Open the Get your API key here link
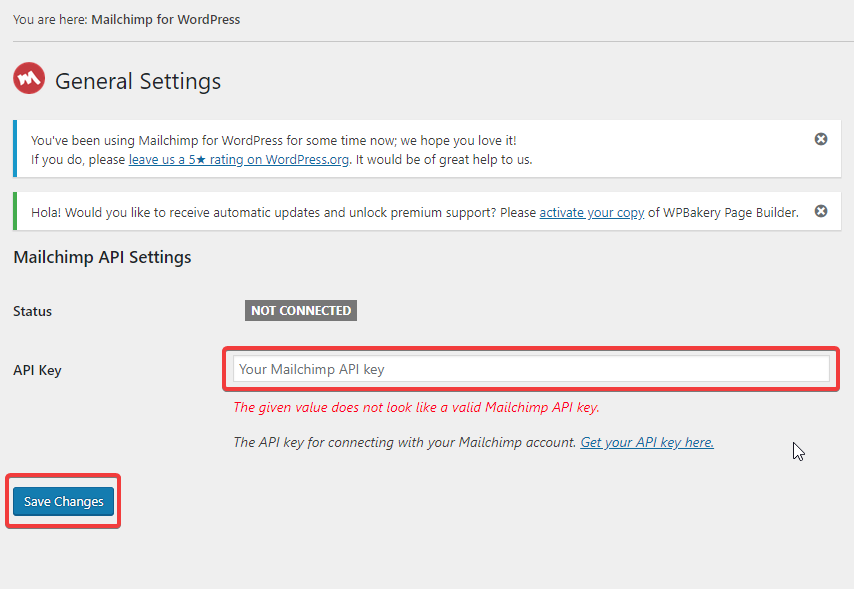This screenshot has width=854, height=589. pos(647,442)
